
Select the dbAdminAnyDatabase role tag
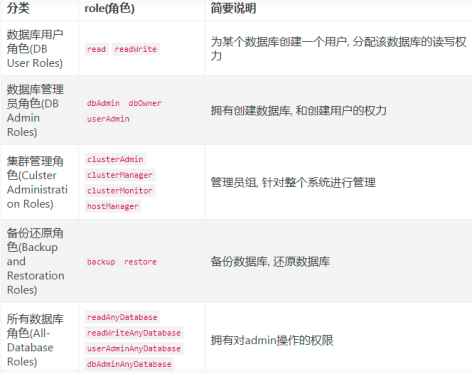pos(129,364)
